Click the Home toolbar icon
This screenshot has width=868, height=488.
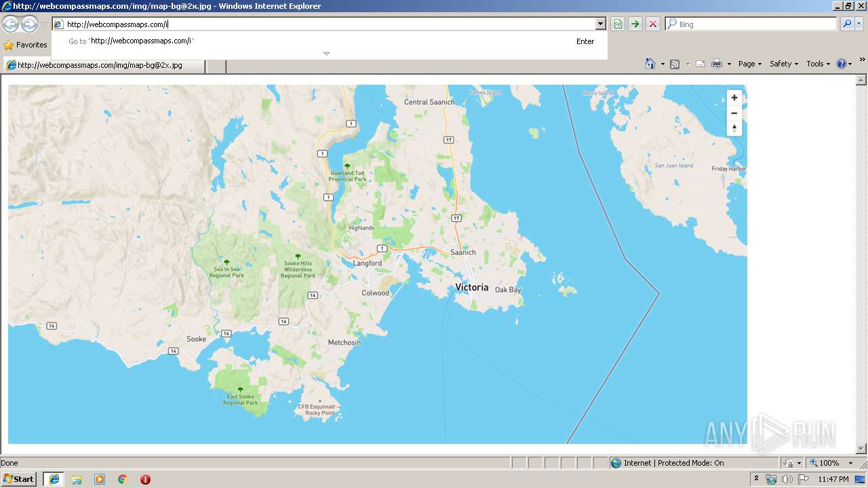(x=650, y=64)
